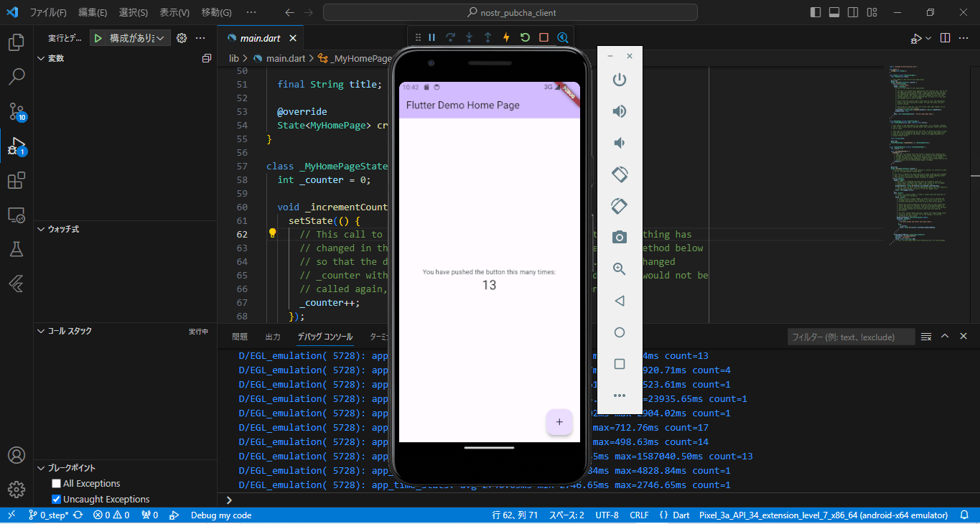Open the Accounts menu
This screenshot has height=524, width=980.
(x=17, y=455)
